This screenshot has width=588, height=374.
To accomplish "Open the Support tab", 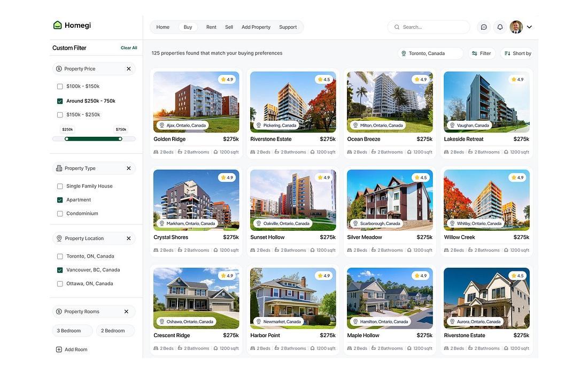I will pyautogui.click(x=288, y=27).
